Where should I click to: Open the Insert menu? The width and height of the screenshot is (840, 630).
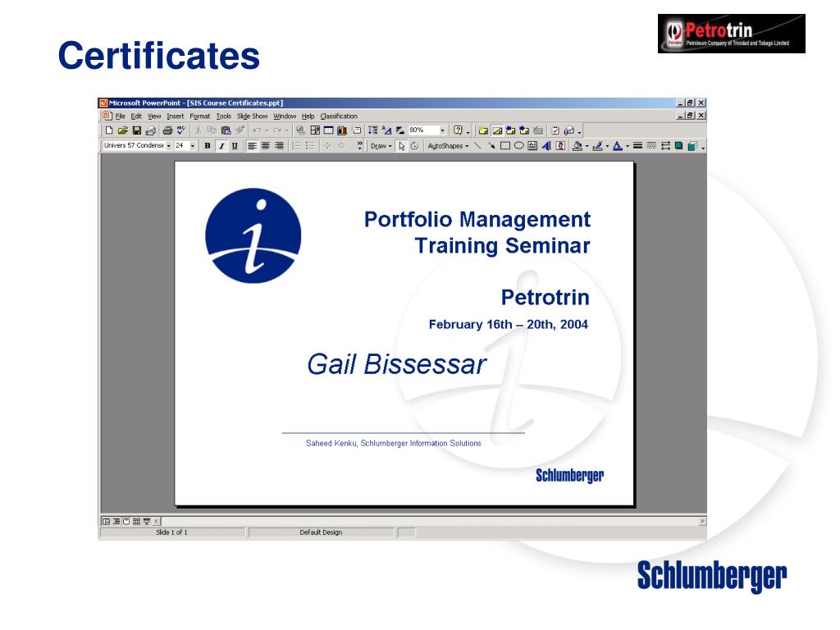[x=176, y=116]
